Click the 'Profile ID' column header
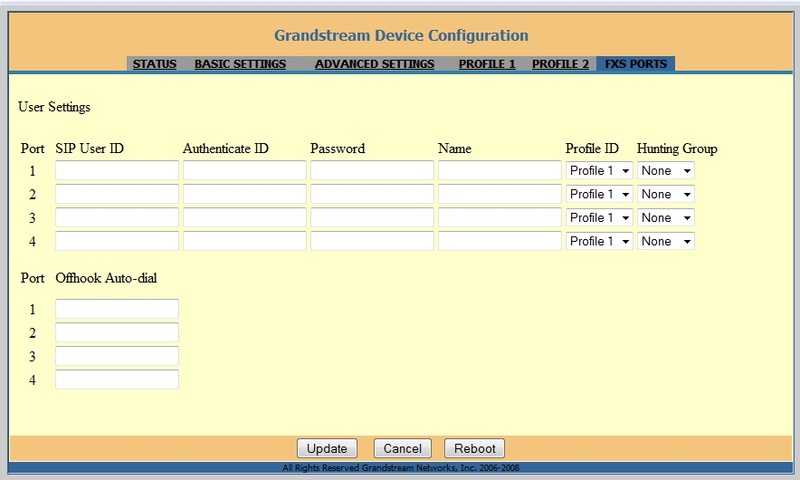The height and width of the screenshot is (480, 800). 592,148
